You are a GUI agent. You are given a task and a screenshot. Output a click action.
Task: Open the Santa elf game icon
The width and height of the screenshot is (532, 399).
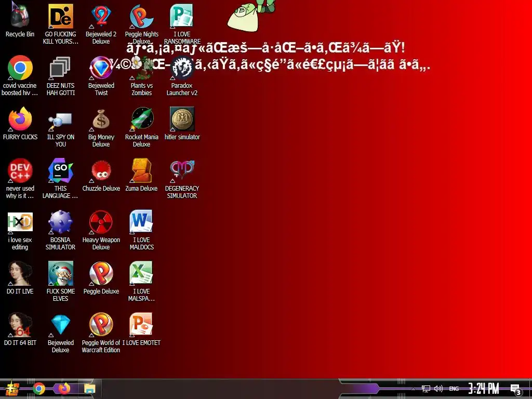click(60, 281)
